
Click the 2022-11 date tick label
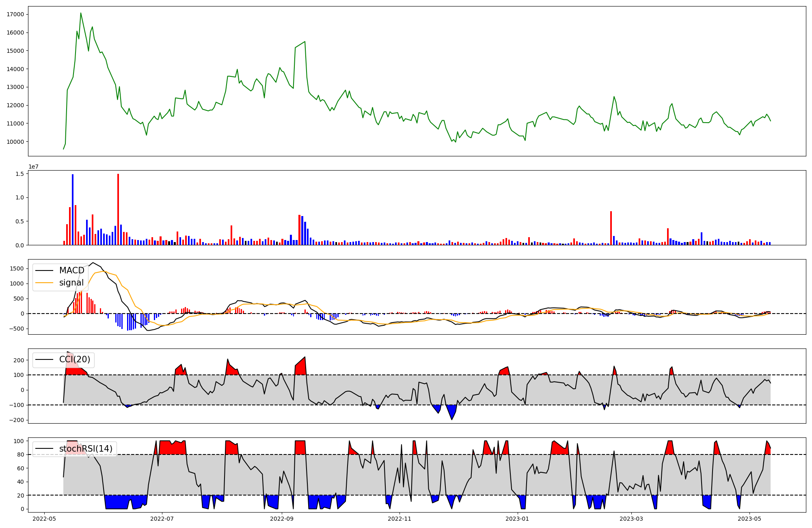[400, 519]
